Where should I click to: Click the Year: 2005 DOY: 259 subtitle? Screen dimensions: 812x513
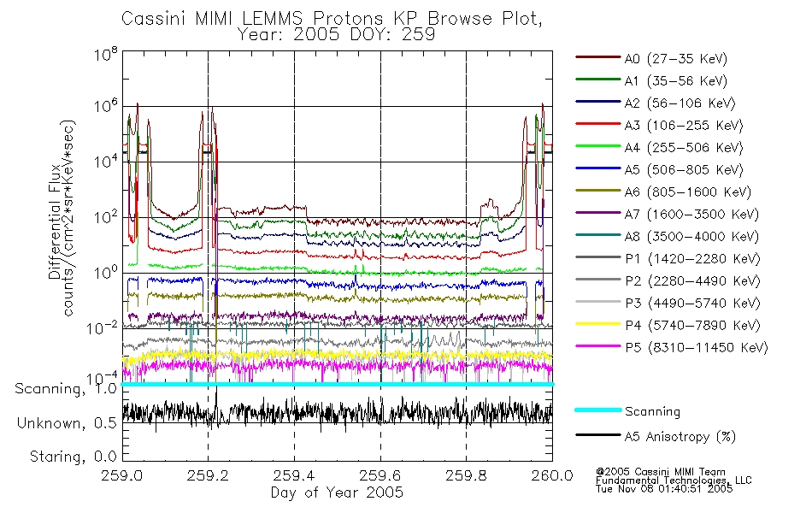coord(336,35)
